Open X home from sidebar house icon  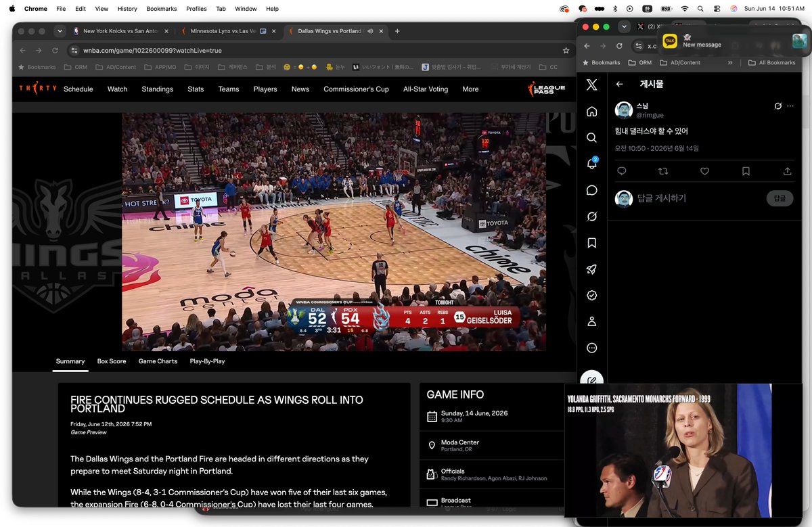pyautogui.click(x=591, y=112)
